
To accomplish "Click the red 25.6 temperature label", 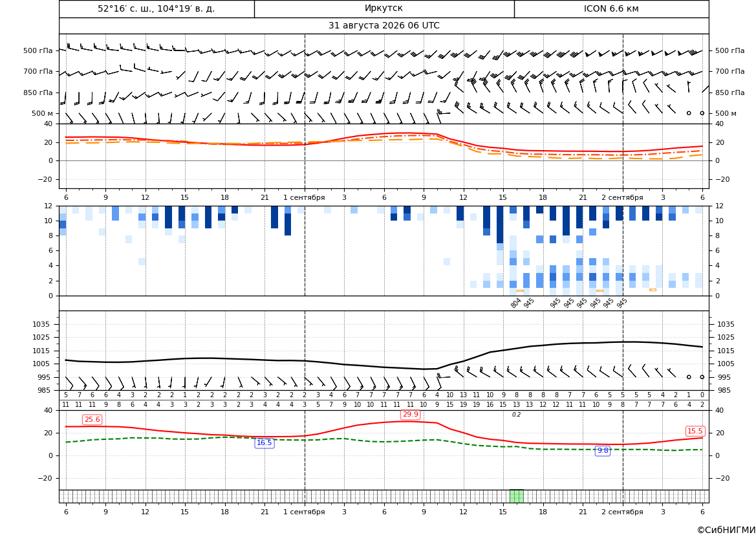I will [92, 420].
